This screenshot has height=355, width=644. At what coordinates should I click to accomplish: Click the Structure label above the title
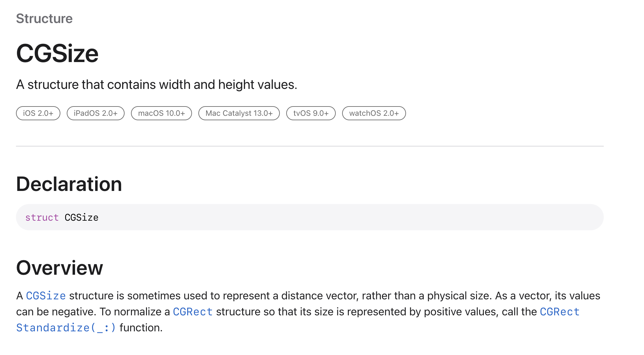(44, 19)
